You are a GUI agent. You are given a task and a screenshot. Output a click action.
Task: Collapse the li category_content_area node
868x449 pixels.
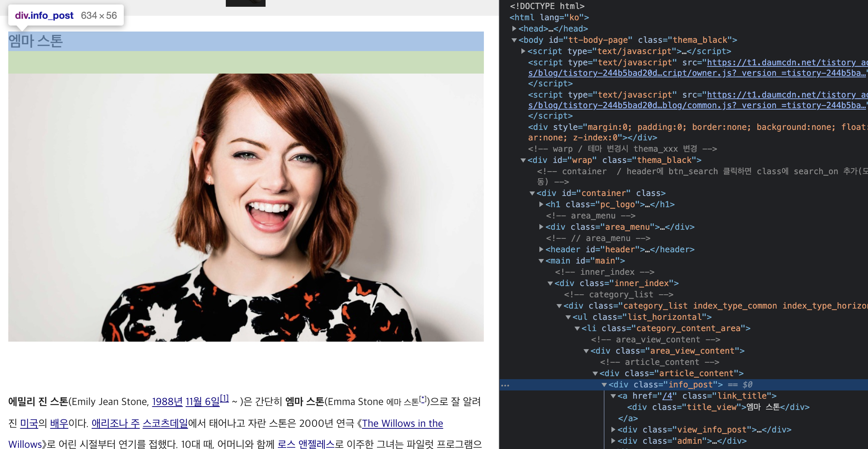click(577, 328)
